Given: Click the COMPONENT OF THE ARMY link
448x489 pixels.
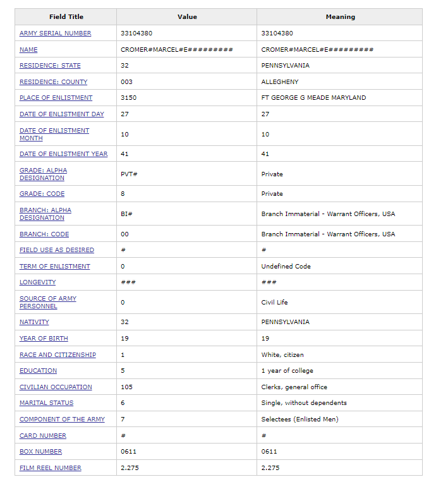Looking at the screenshot, I should click(62, 420).
